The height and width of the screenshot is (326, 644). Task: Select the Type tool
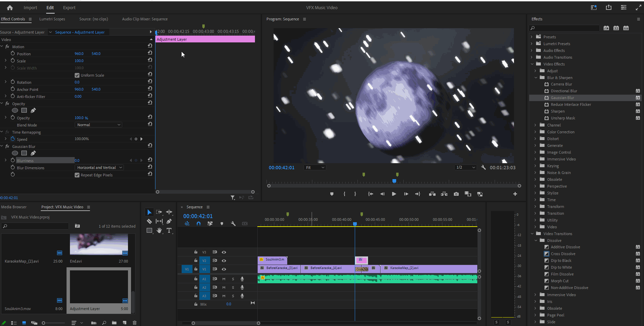click(169, 230)
